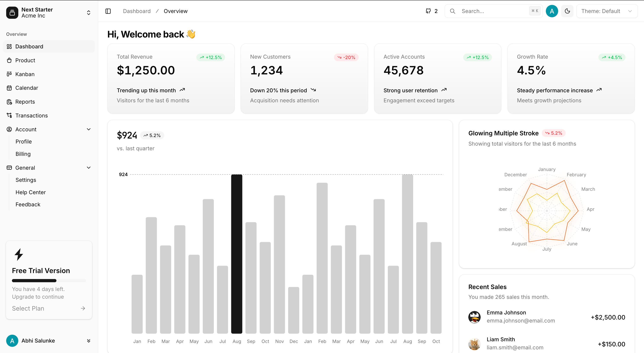
Task: Click the Select Plan button
Action: [28, 308]
